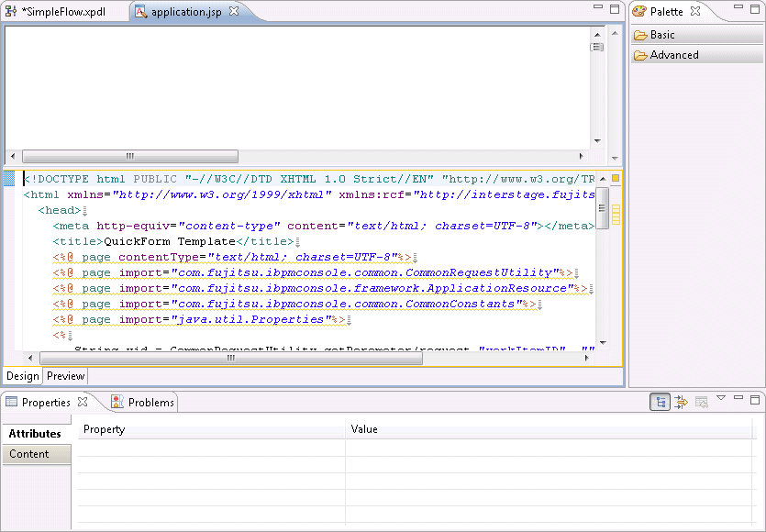Viewport: 766px width, 532px height.
Task: Expand the Advanced palette drawer
Action: pos(696,55)
